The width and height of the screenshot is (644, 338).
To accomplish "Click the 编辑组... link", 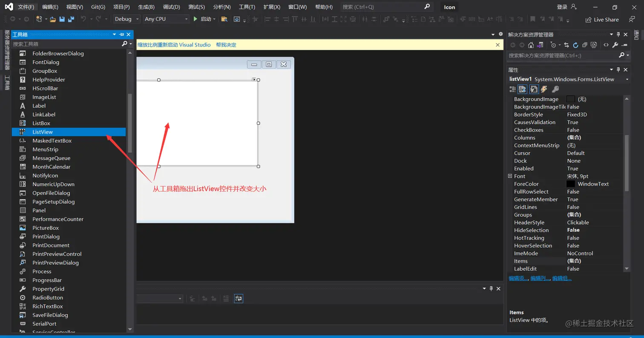I will coord(562,278).
